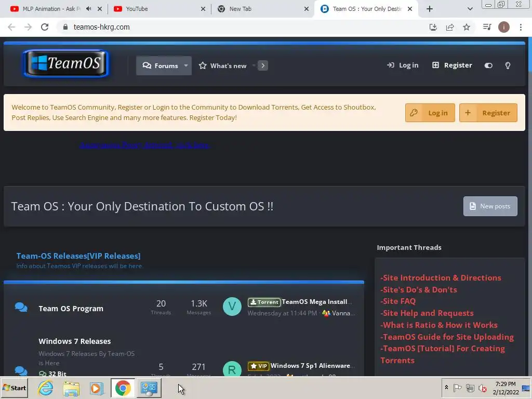The width and height of the screenshot is (532, 399).
Task: Click the share page icon
Action: click(x=450, y=27)
